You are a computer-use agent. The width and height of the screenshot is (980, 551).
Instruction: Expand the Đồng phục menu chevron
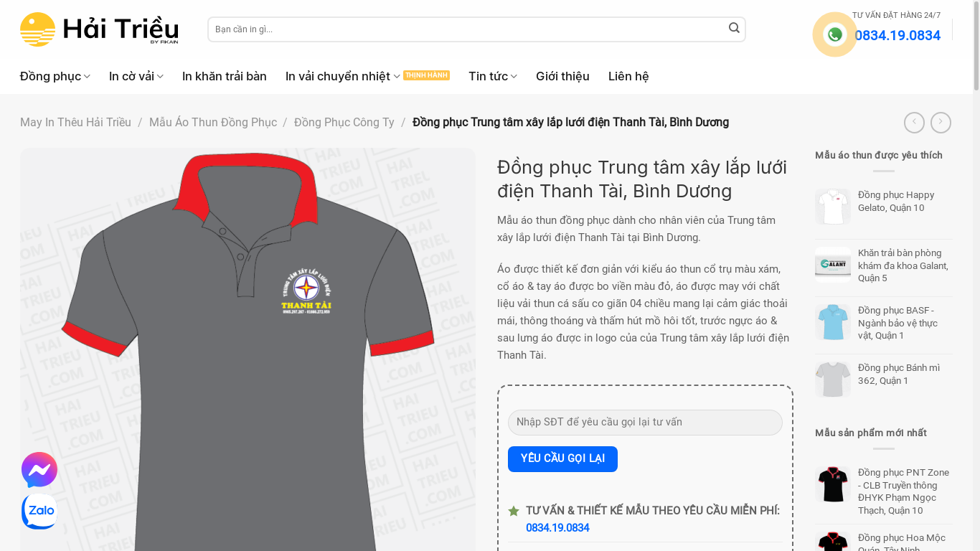point(87,77)
